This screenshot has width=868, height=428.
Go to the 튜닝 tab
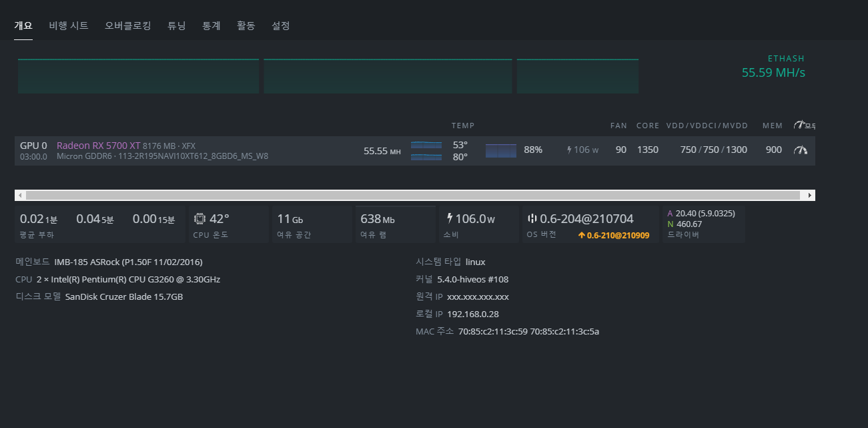click(177, 25)
